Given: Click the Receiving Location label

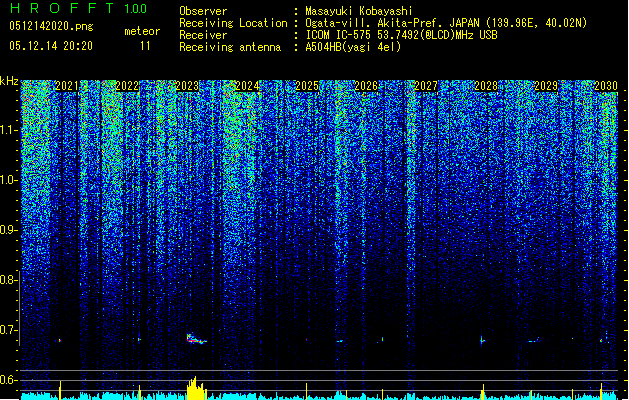Looking at the screenshot, I should pyautogui.click(x=233, y=23).
